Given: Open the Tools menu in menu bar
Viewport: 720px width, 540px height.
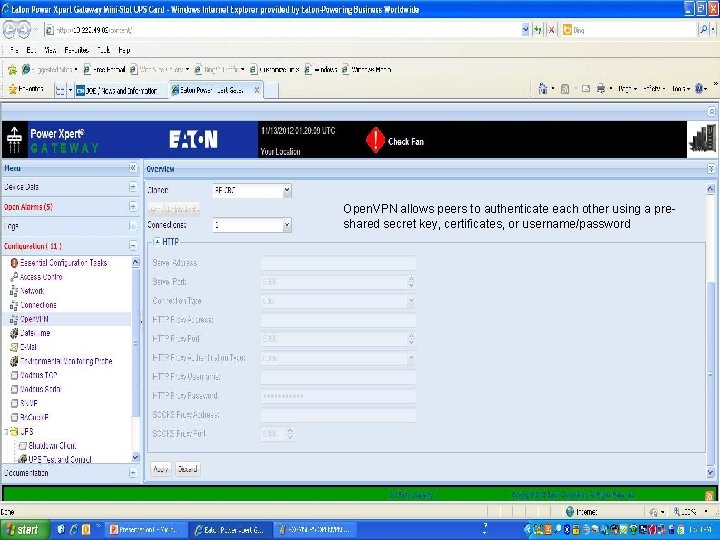Looking at the screenshot, I should point(104,50).
